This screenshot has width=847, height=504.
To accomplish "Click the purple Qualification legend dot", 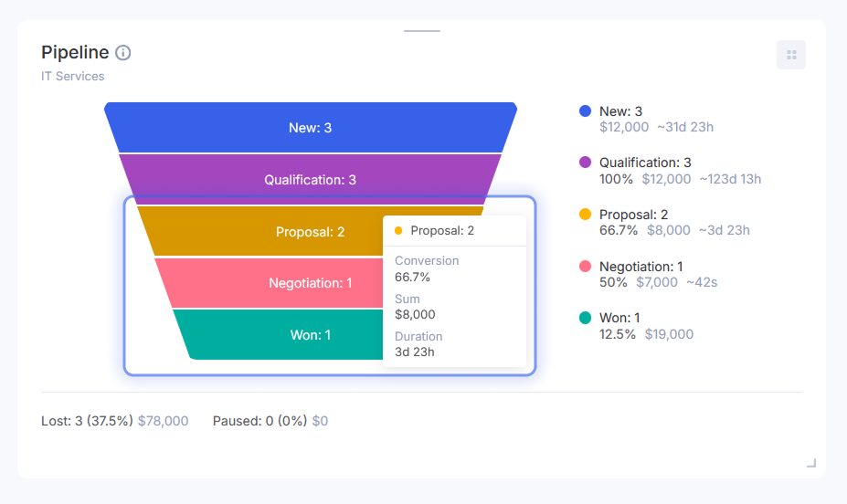I will pos(586,163).
